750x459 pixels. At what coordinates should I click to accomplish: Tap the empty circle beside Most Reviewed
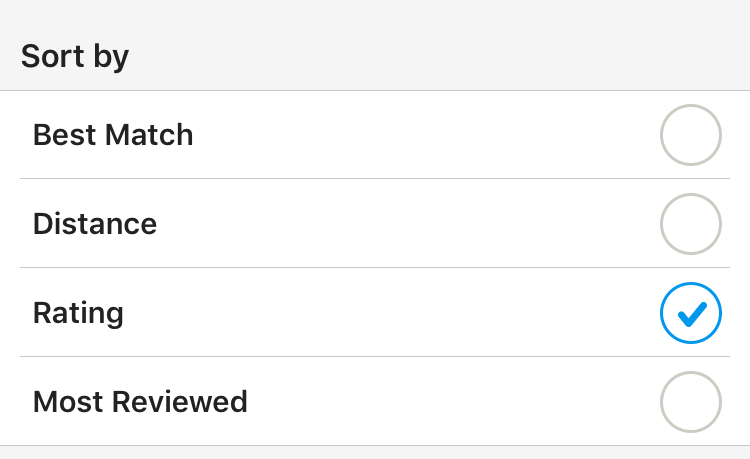click(690, 402)
